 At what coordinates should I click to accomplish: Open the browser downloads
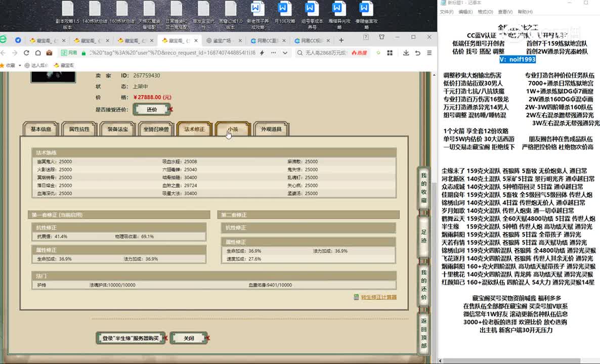coord(406,53)
